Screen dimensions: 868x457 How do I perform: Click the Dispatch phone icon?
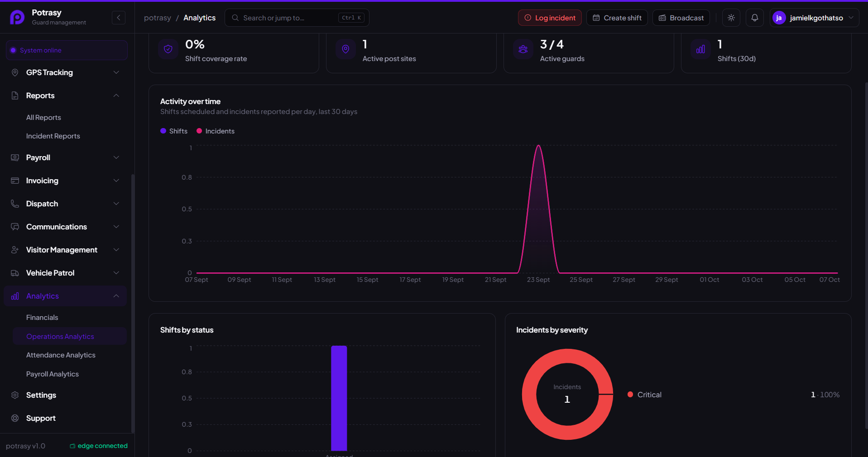tap(15, 204)
